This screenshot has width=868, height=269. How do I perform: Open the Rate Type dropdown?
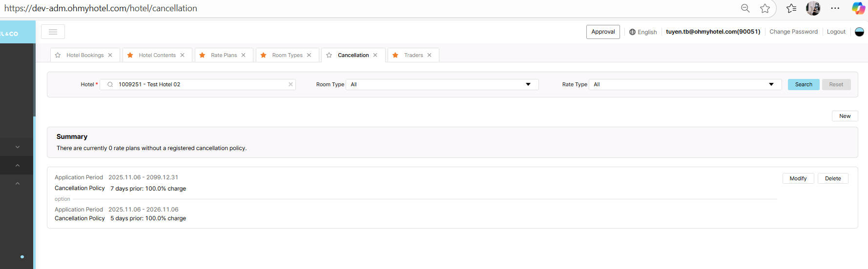685,84
